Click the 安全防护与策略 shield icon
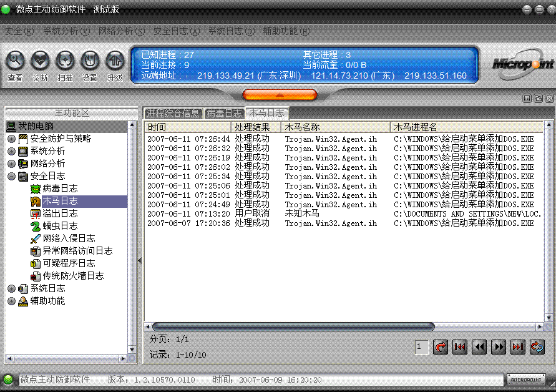This screenshot has height=392, width=556. pos(23,139)
